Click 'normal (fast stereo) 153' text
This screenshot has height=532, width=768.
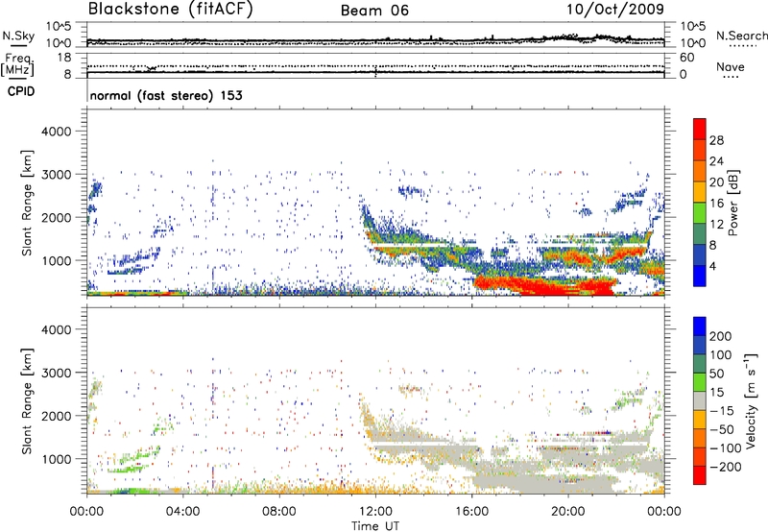(x=166, y=95)
